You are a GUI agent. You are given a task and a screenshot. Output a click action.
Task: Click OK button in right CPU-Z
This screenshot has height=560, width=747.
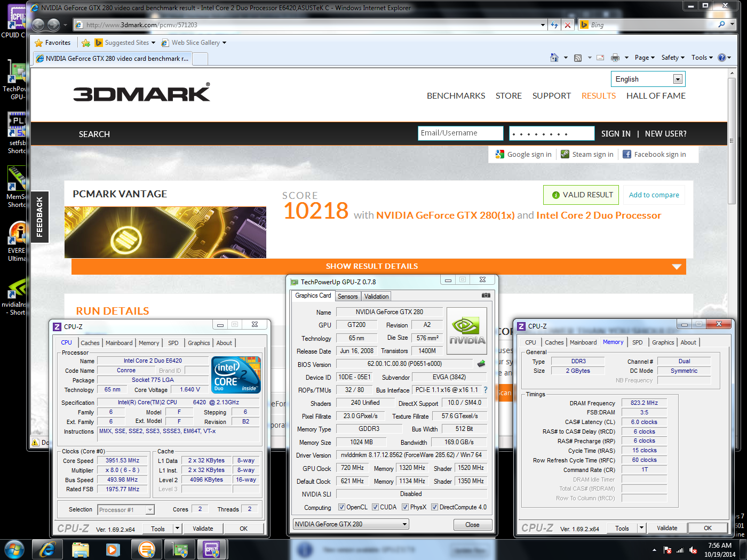coord(708,528)
